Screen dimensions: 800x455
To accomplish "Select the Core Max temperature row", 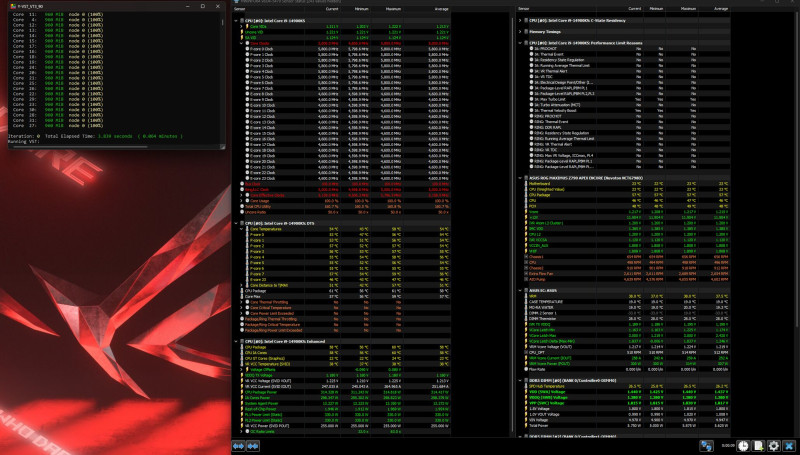I will [x=344, y=296].
